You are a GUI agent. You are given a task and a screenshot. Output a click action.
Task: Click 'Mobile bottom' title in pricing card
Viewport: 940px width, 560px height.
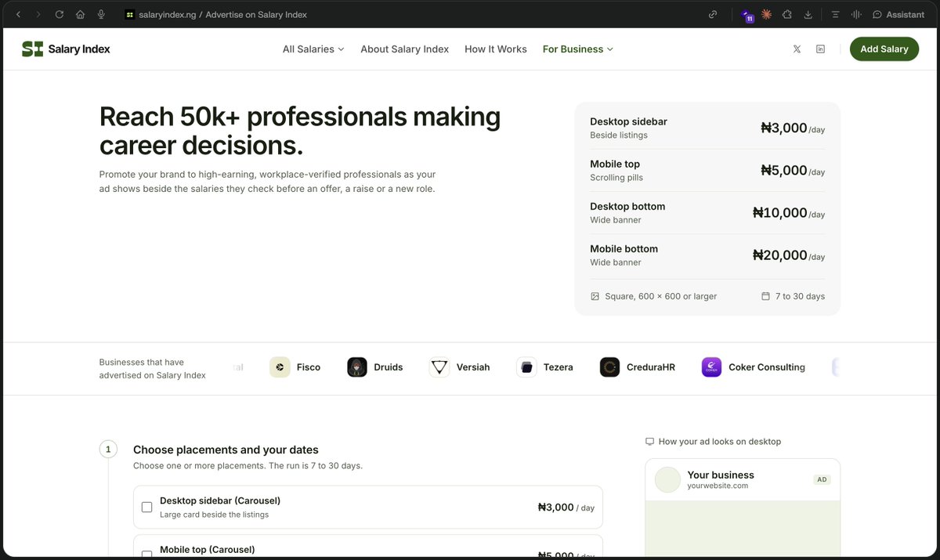coord(624,248)
